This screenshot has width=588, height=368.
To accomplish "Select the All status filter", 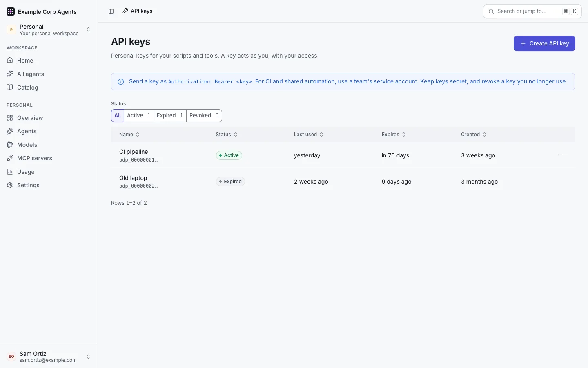I will [x=118, y=116].
